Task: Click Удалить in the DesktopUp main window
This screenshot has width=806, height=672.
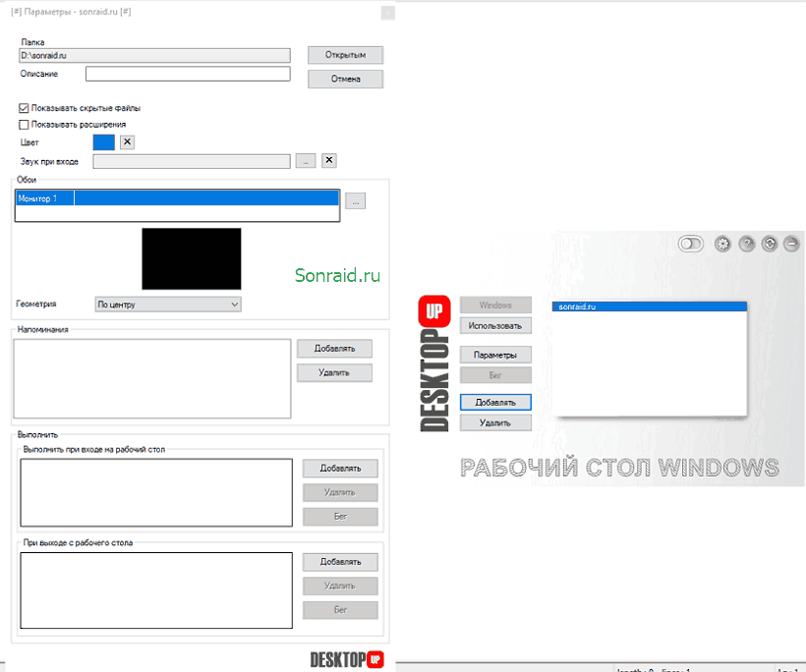Action: 495,422
